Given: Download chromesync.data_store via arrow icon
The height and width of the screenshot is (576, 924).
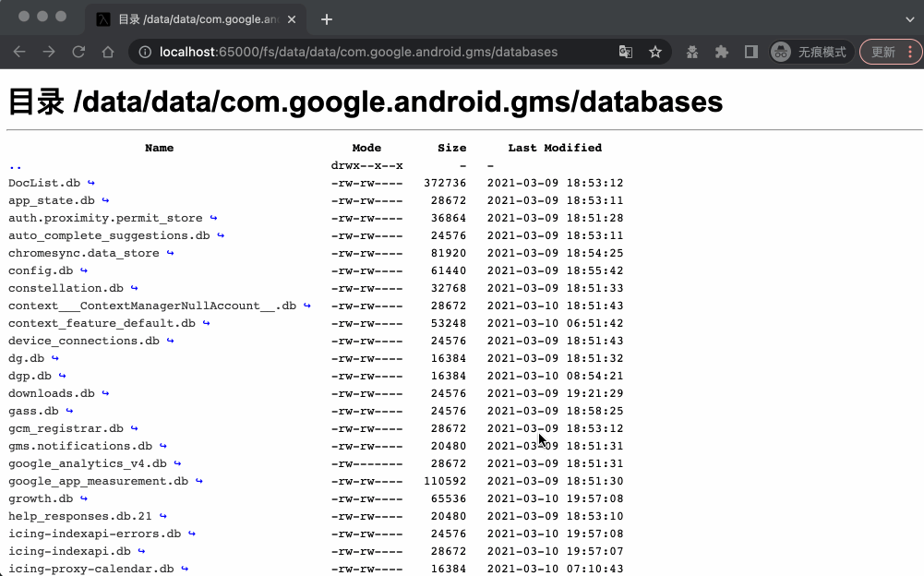Looking at the screenshot, I should pos(170,253).
